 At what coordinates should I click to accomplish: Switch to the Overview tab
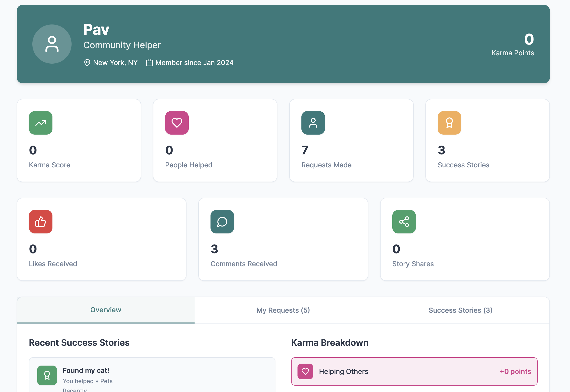coord(106,310)
